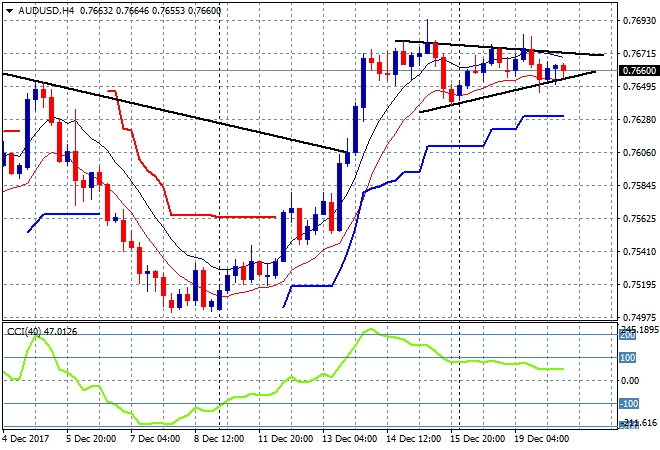Click the 5 Dec 20:00 time label
The image size is (660, 450).
click(x=90, y=439)
